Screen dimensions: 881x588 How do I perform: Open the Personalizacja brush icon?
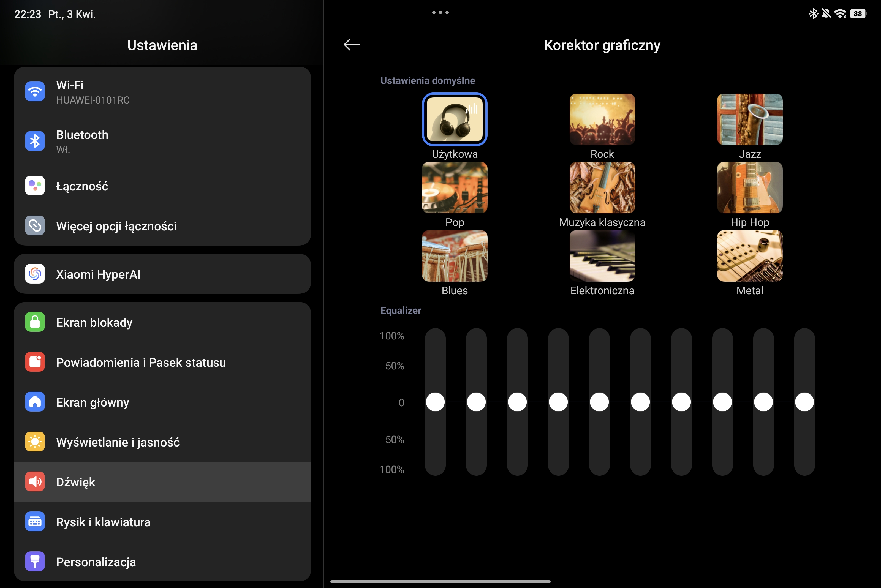tap(35, 561)
